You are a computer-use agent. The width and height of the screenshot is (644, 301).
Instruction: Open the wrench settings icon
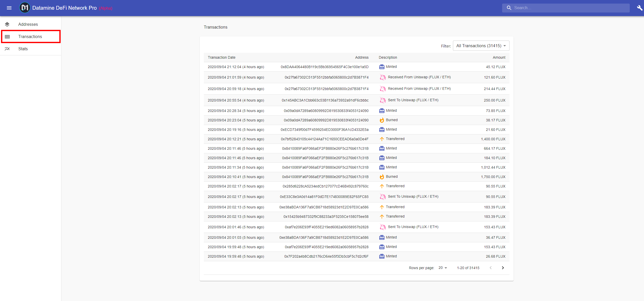click(640, 8)
